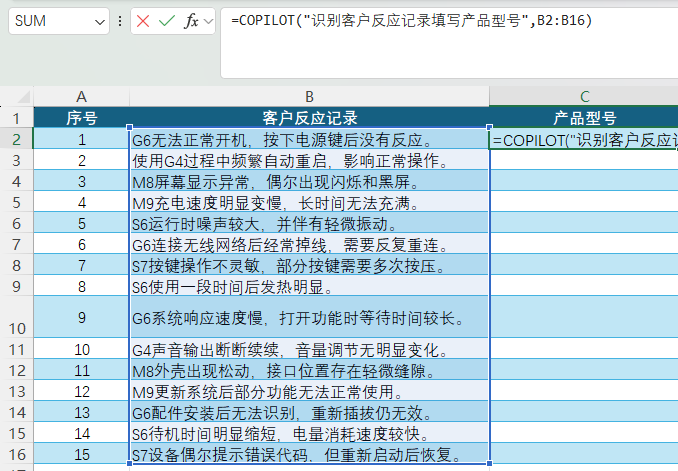Click the cell 'M9充电速度明显变慢'
The width and height of the screenshot is (678, 471).
tap(309, 202)
